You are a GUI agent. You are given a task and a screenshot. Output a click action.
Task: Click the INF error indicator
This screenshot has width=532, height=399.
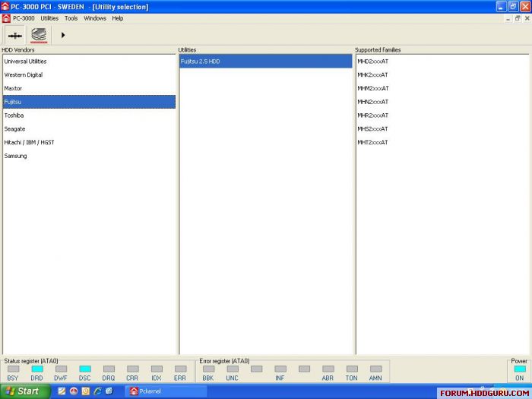tap(280, 369)
